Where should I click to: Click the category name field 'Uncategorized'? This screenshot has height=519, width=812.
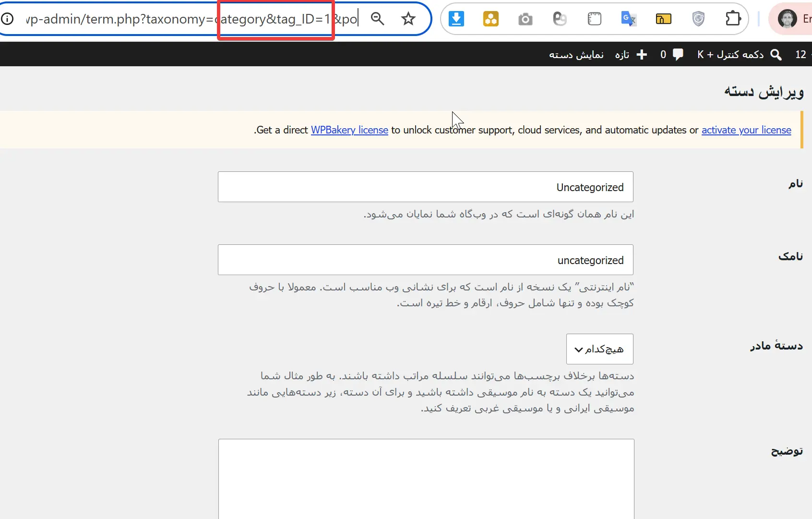point(426,187)
